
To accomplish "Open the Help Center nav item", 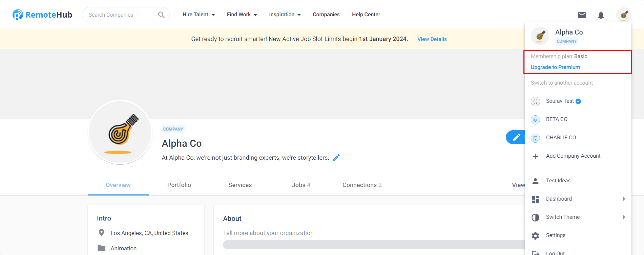I will (x=366, y=15).
